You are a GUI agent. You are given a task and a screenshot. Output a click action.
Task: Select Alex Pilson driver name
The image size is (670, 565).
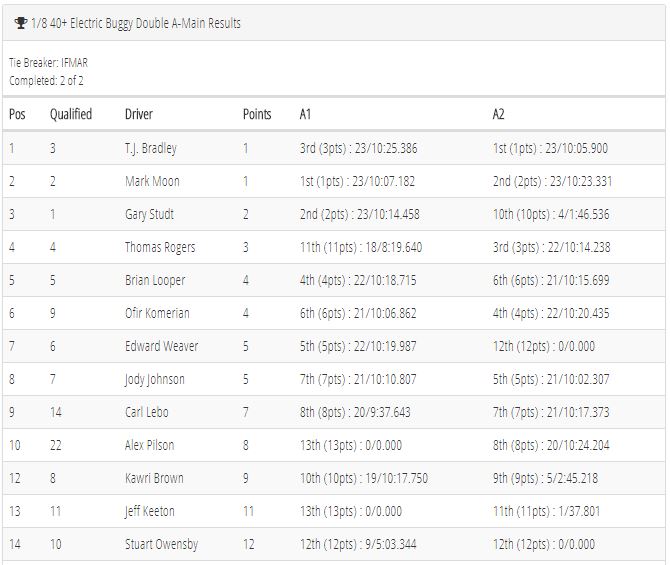pos(150,445)
